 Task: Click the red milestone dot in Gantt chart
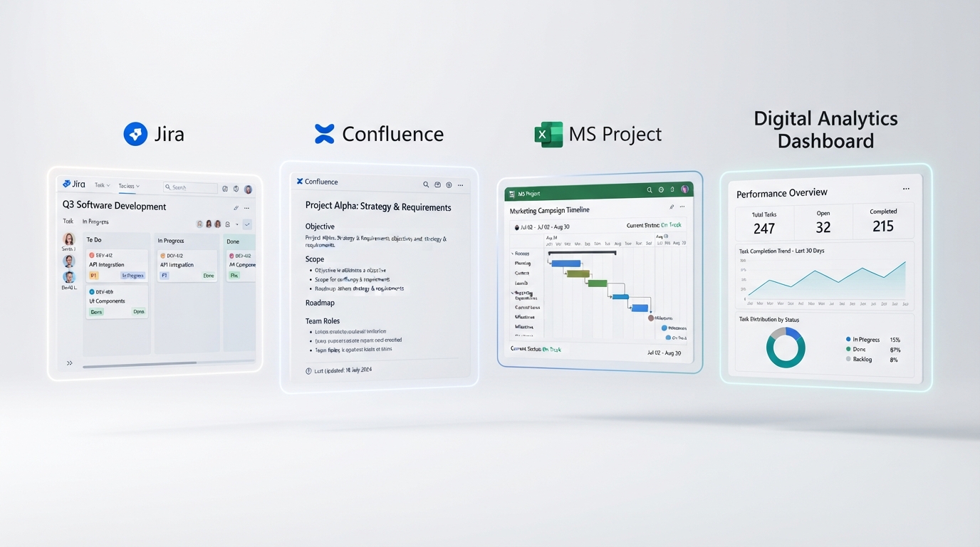(x=651, y=318)
